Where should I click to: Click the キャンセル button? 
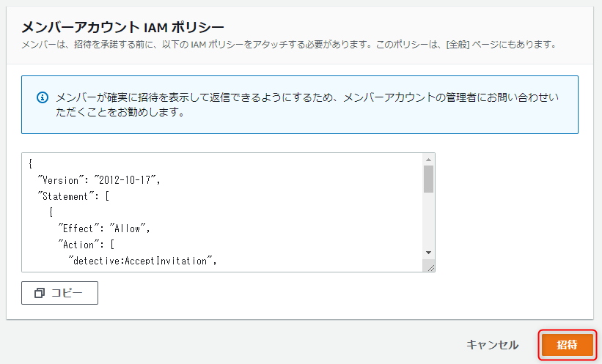tap(492, 345)
